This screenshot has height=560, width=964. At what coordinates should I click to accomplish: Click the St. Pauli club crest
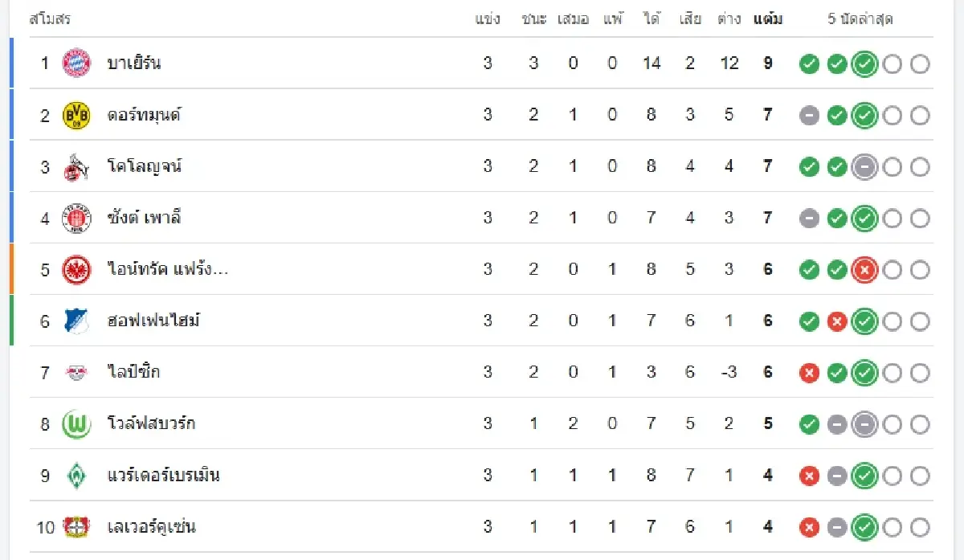[x=76, y=218]
